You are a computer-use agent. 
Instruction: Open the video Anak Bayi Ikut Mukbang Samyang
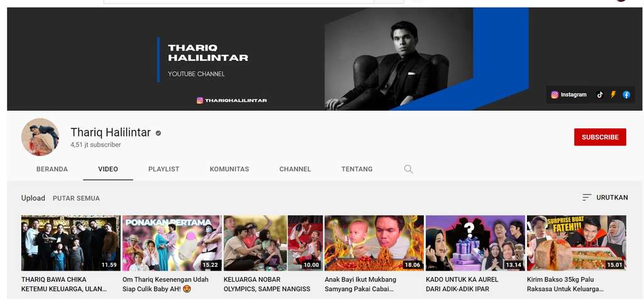coord(360,284)
